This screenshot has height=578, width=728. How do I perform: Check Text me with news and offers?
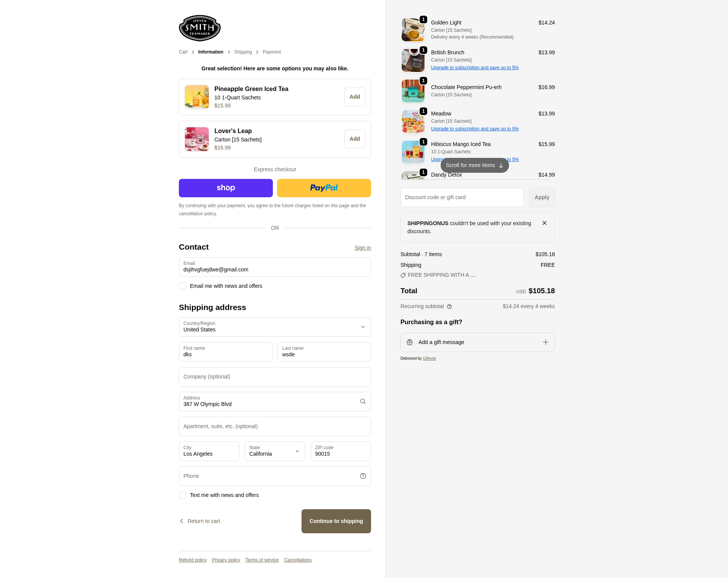pos(183,495)
